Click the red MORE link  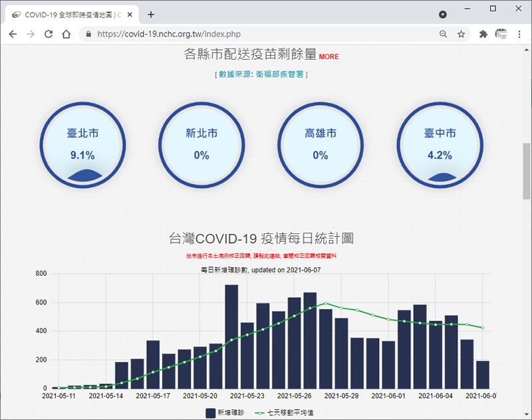[x=329, y=57]
